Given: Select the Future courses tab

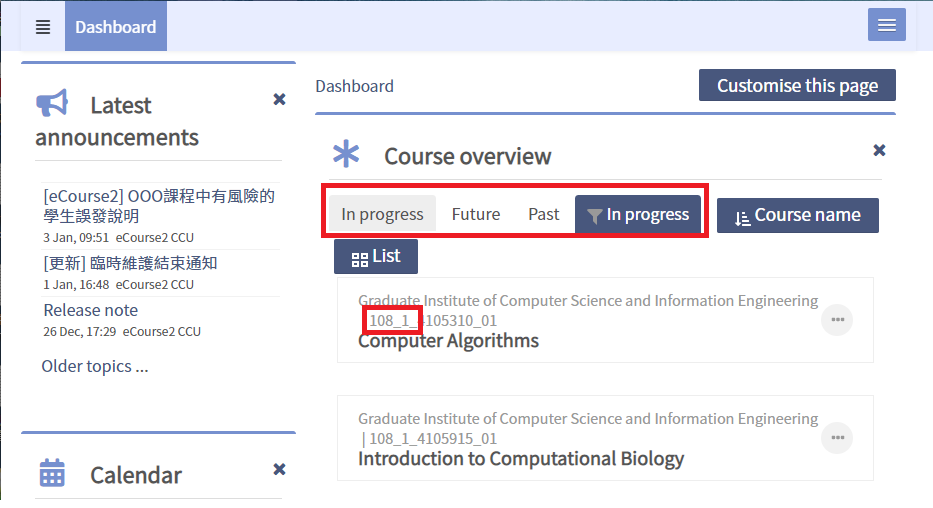Looking at the screenshot, I should 476,214.
